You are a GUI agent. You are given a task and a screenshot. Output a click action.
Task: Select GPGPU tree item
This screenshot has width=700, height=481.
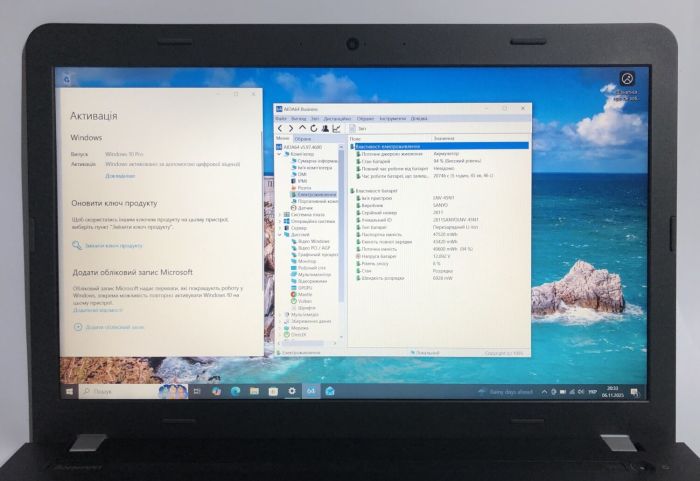coord(301,288)
